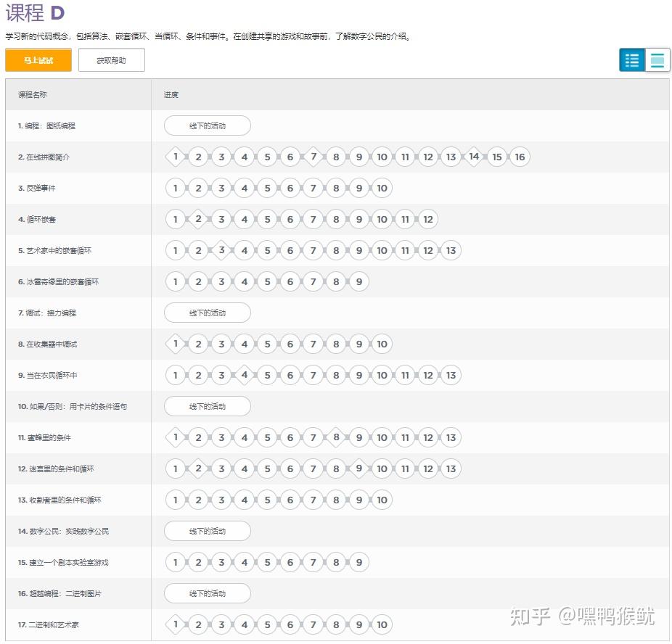Open level 10 in lesson 3 反弹事件

[382, 188]
